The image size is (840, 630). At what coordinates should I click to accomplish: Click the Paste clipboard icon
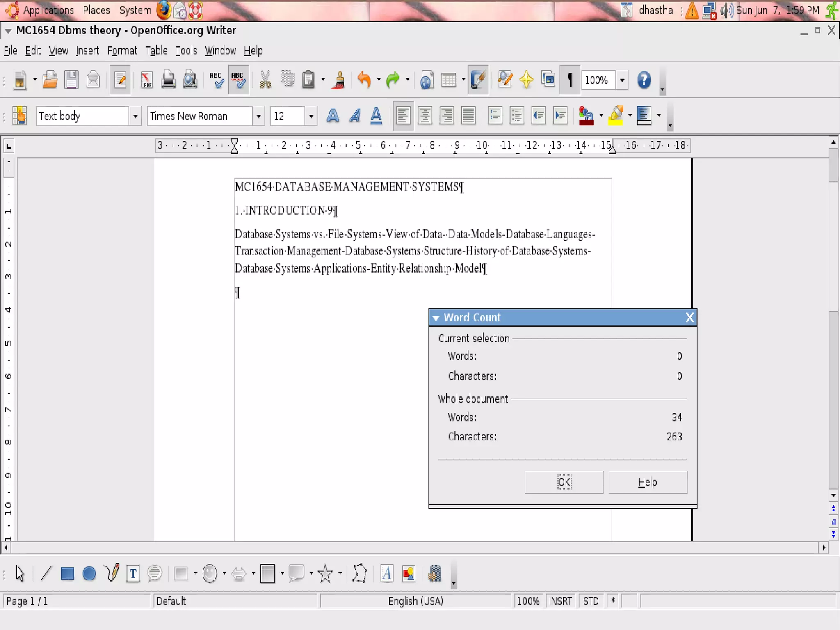[x=308, y=80]
